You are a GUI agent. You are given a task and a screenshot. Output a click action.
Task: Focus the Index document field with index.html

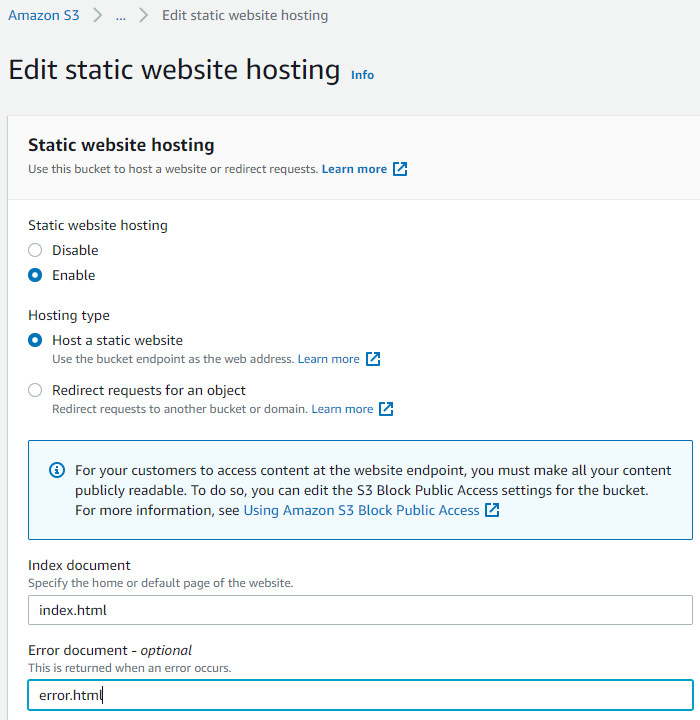(x=360, y=610)
